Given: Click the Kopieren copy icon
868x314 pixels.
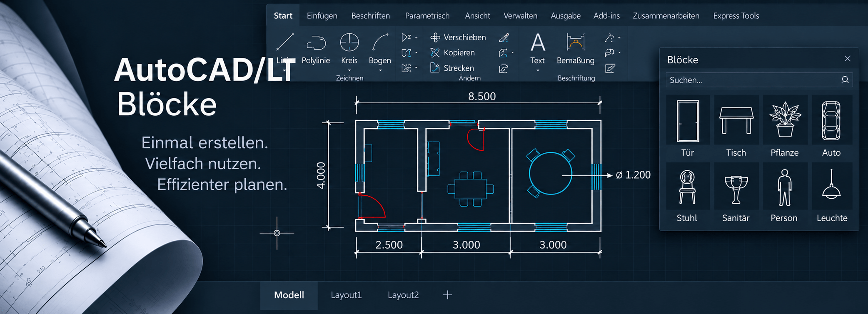Looking at the screenshot, I should point(435,52).
